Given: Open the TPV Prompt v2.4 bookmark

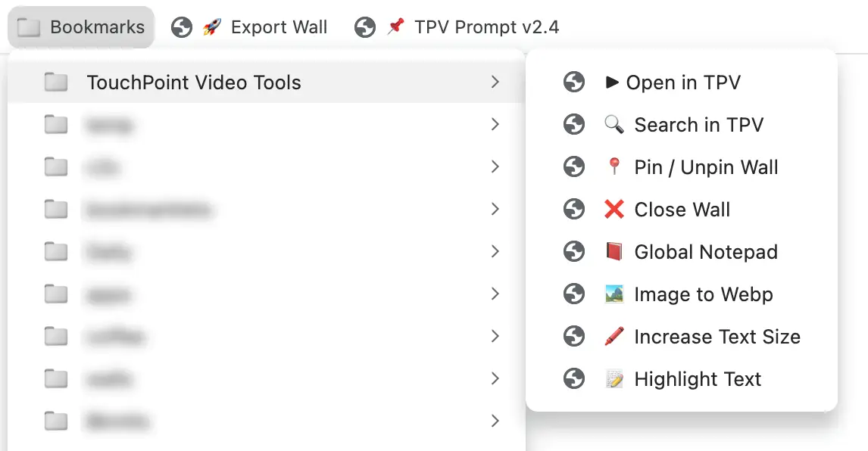Looking at the screenshot, I should point(486,28).
